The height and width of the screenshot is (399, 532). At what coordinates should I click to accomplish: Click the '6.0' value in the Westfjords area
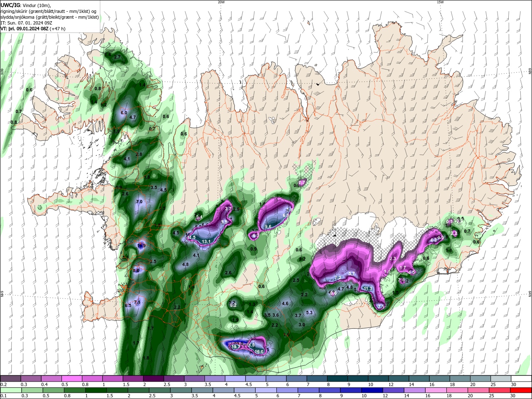(x=123, y=113)
